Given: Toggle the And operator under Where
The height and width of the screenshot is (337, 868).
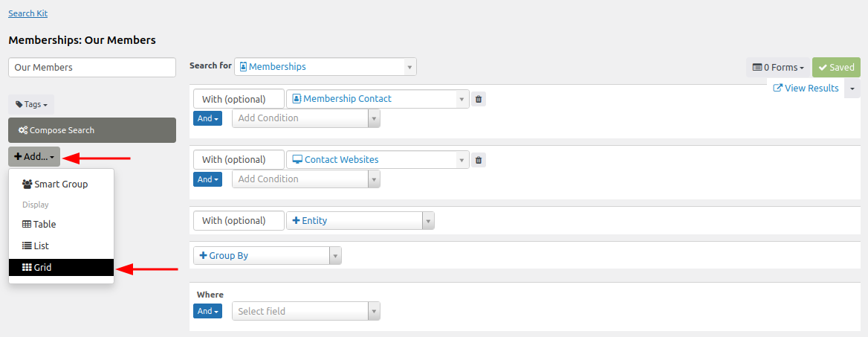Looking at the screenshot, I should tap(207, 311).
